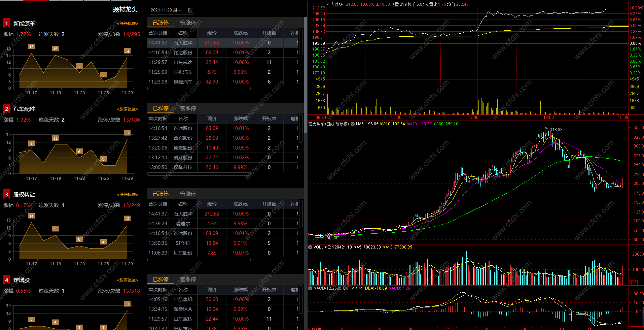Screen dimensions: 644x330
Task: Sort 定增股 table by 名称 column
Action: [x=183, y=290]
